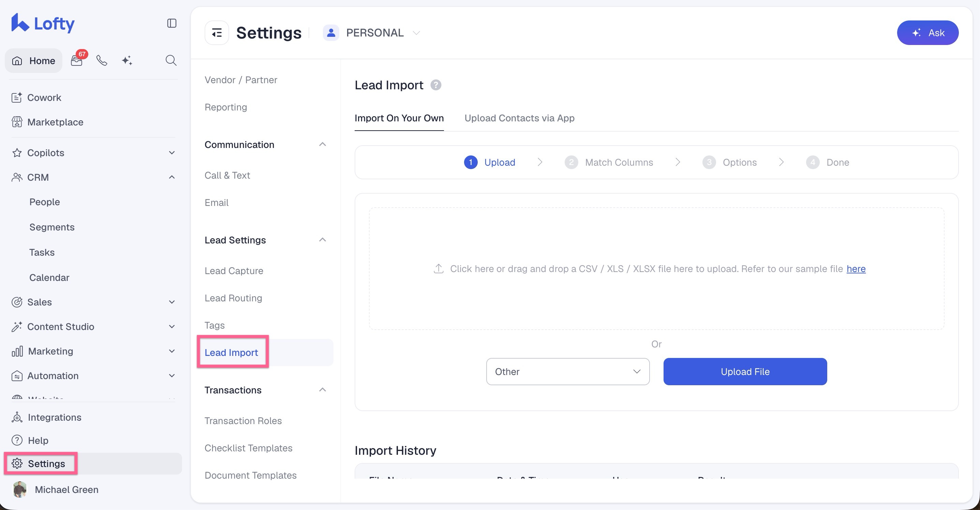Collapse the Lead Settings section
Viewport: 980px width, 510px height.
pos(322,240)
